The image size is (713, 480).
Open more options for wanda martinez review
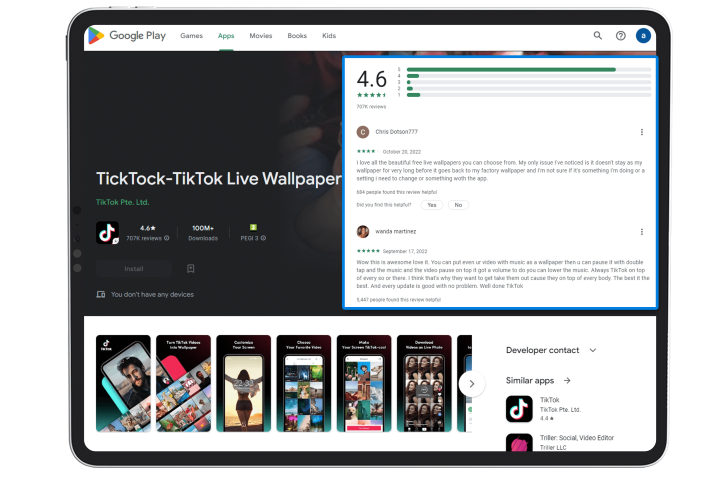click(642, 232)
